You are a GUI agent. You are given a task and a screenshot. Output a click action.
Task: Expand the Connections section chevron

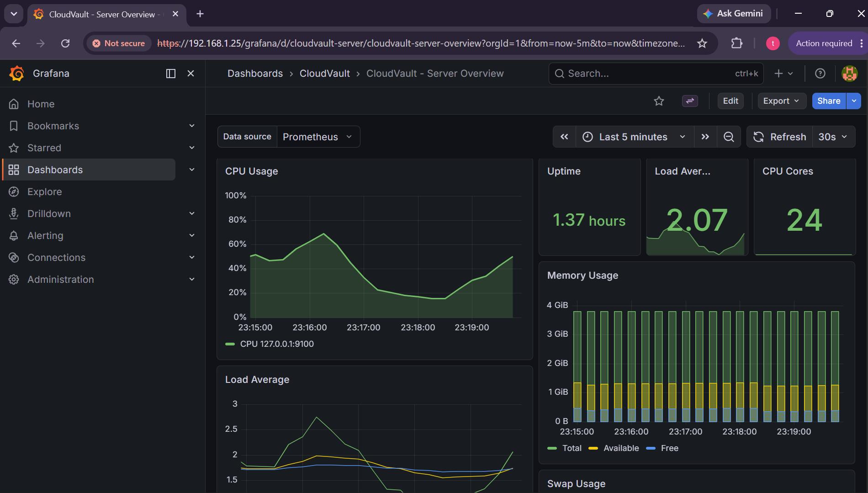(192, 257)
